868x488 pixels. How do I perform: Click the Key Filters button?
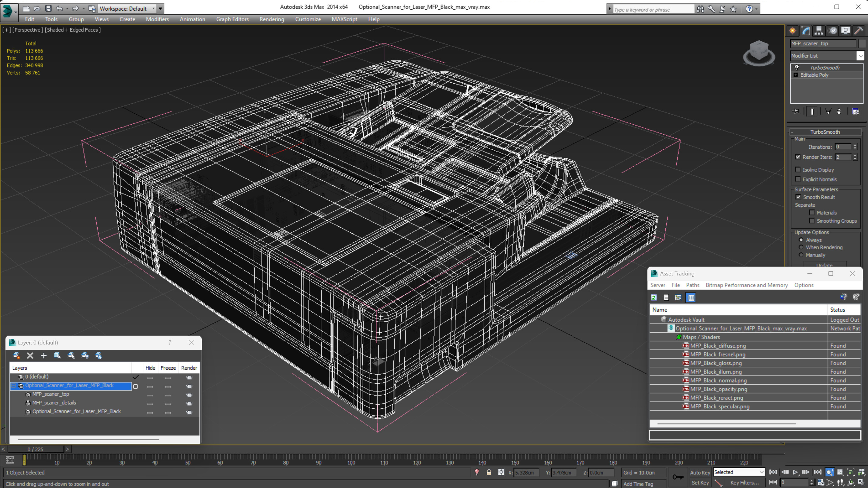745,483
